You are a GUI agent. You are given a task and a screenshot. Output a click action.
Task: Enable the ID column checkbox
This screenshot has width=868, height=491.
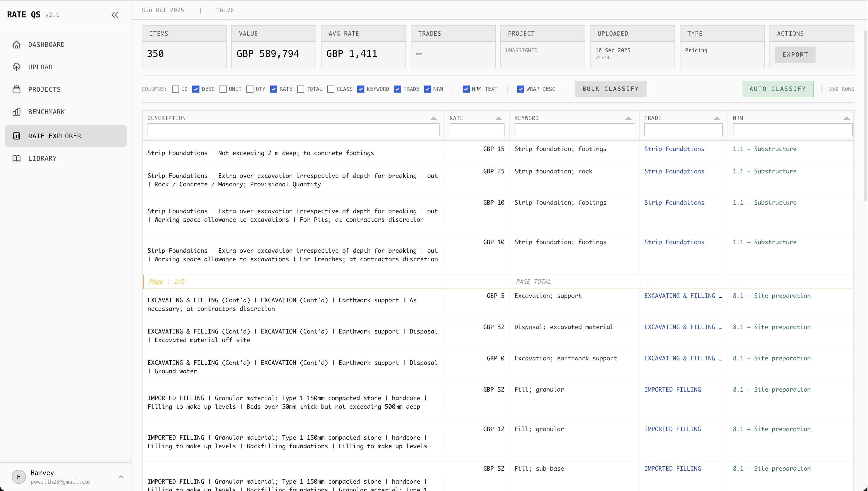pos(176,89)
